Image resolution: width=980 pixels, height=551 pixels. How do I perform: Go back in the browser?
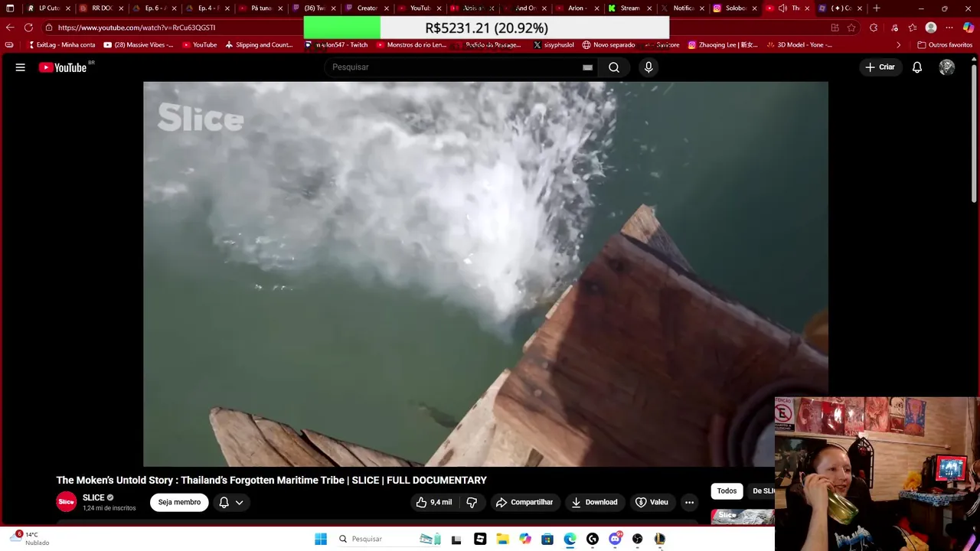[10, 28]
